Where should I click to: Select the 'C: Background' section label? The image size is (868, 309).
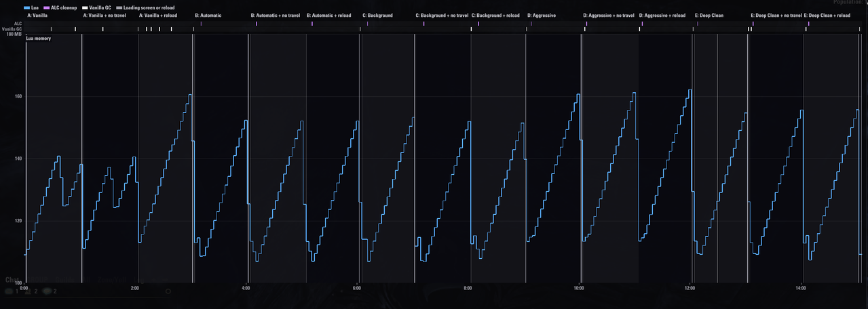377,15
